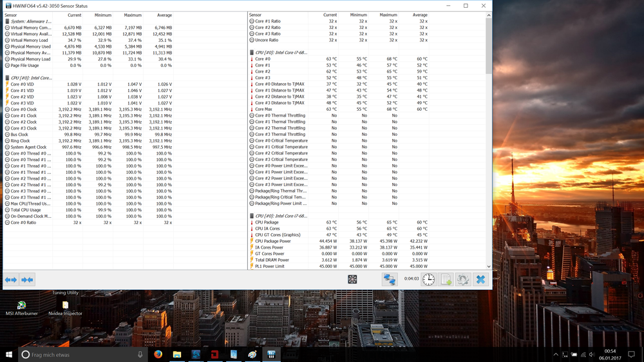Show hidden system tray icons

[x=556, y=354]
